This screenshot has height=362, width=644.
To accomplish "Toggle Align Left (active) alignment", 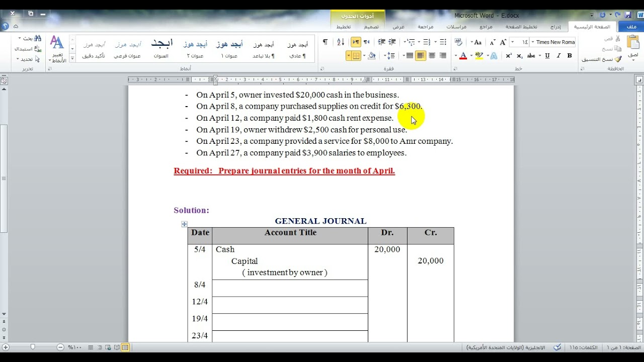I will [421, 56].
